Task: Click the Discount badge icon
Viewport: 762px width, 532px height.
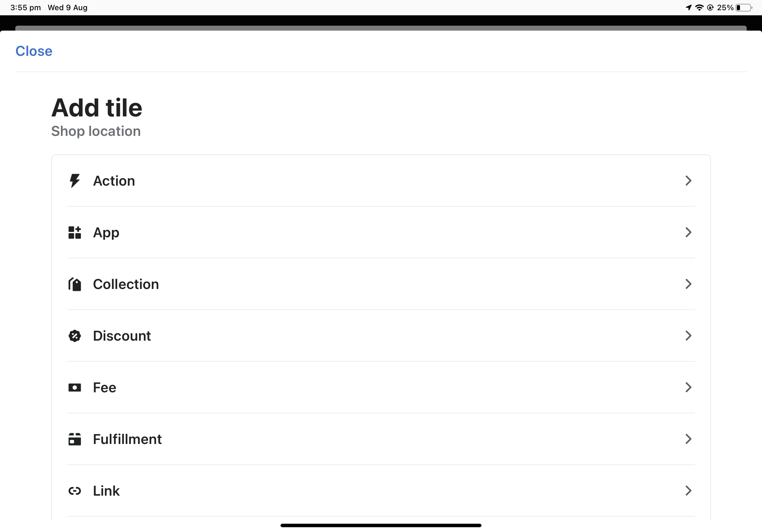Action: [75, 336]
